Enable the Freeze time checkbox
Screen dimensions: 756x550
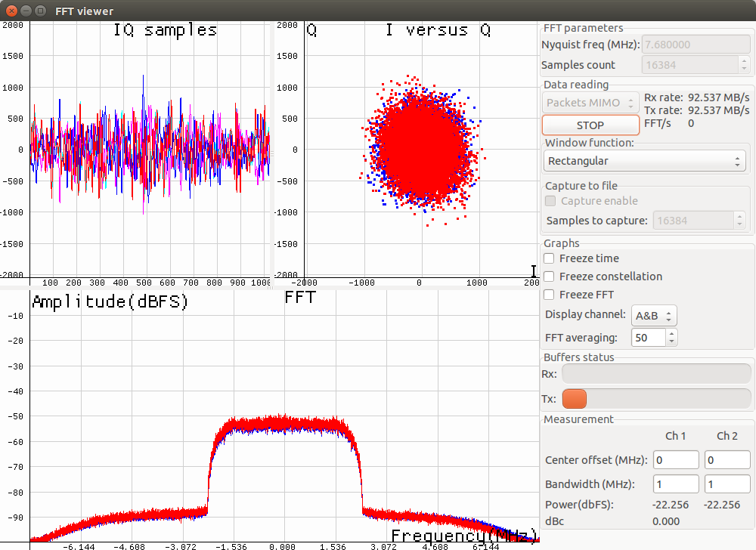550,258
